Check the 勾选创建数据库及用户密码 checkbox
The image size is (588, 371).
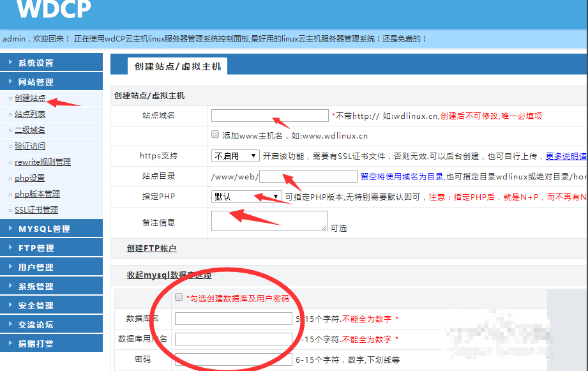pos(179,298)
